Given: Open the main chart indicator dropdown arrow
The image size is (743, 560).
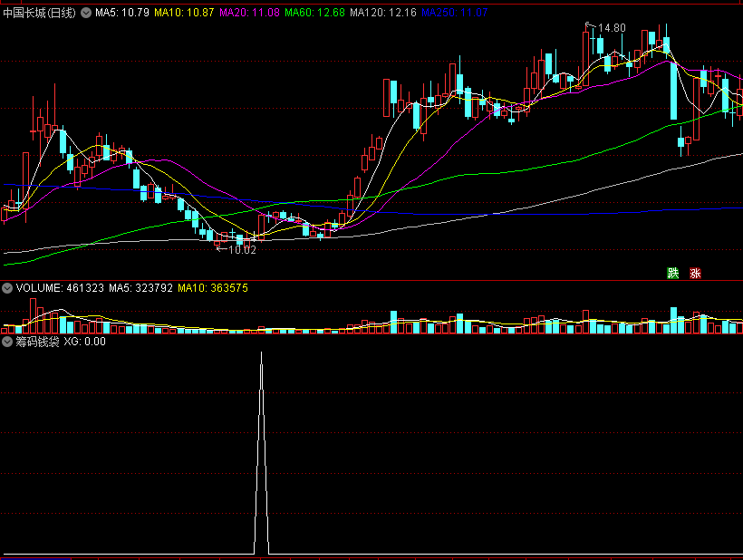Looking at the screenshot, I should coord(86,13).
